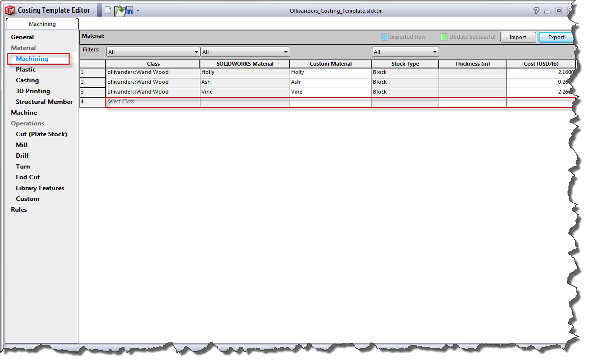Click the cost cell 2.1600 for Holly
The width and height of the screenshot is (590, 364).
[541, 73]
